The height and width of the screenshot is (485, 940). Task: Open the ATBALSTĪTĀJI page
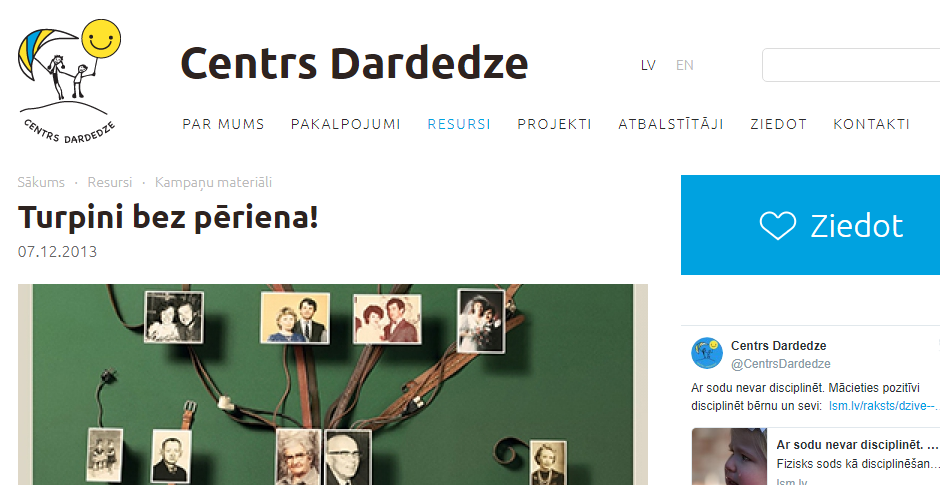point(671,124)
